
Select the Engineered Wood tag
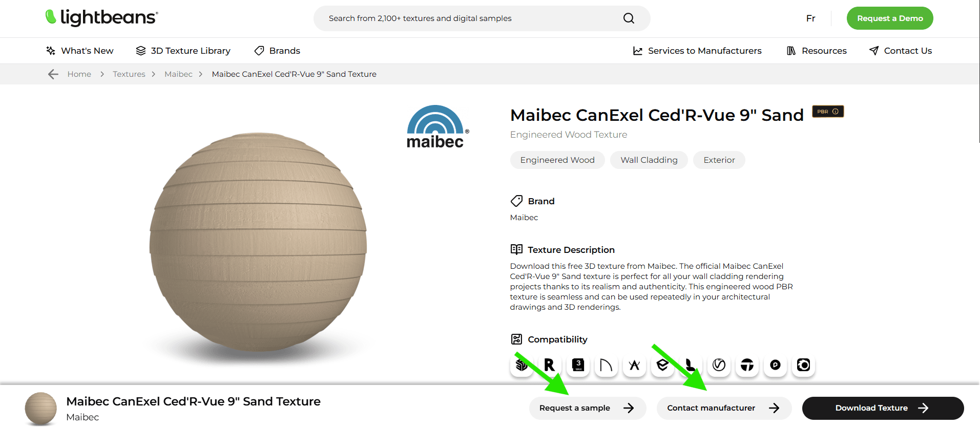point(557,160)
